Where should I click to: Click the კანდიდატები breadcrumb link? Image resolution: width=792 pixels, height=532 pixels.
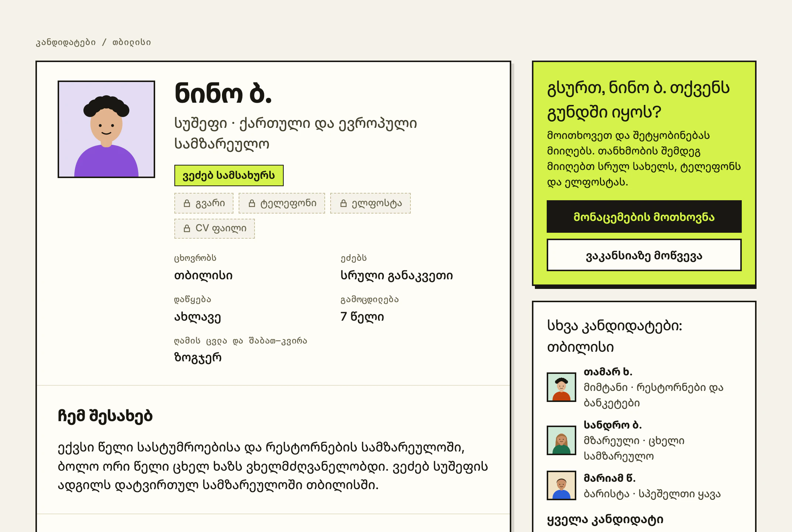point(66,42)
